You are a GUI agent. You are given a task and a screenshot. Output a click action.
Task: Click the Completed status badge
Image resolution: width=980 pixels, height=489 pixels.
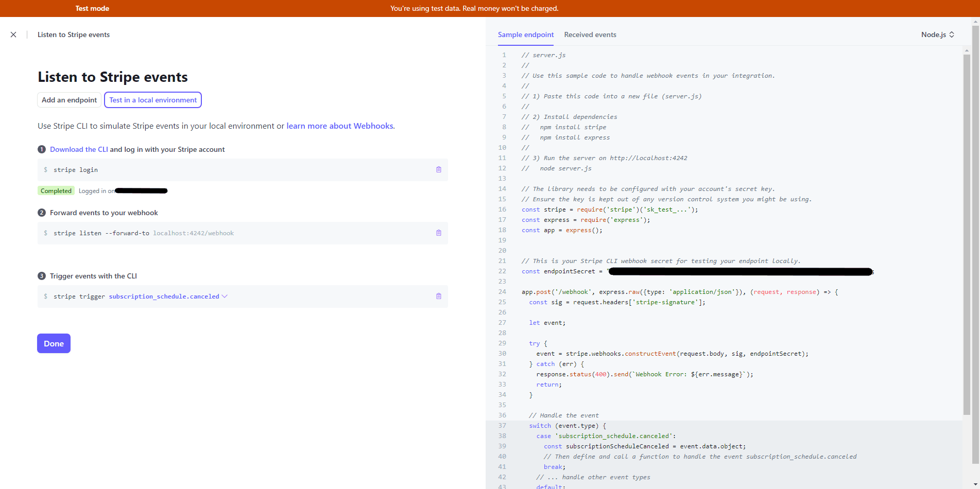(x=56, y=191)
